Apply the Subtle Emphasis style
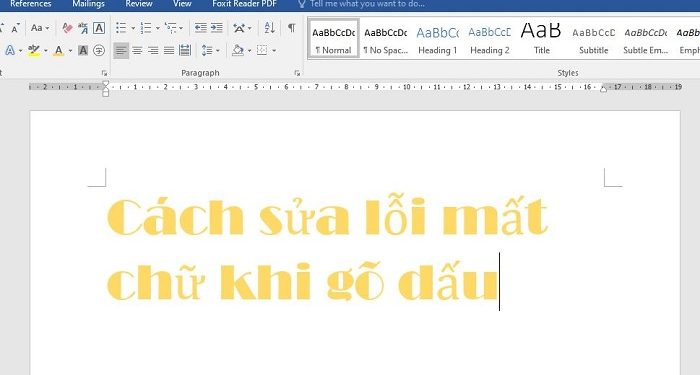700x375 pixels. click(x=646, y=38)
